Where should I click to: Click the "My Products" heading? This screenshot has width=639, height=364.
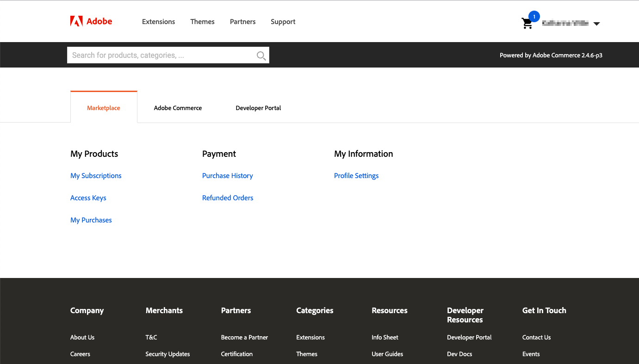[94, 154]
